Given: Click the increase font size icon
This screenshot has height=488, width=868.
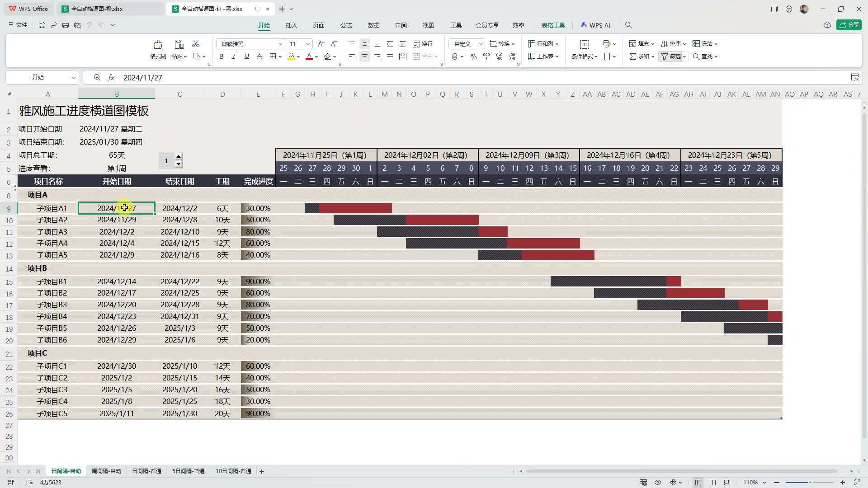Looking at the screenshot, I should [321, 44].
